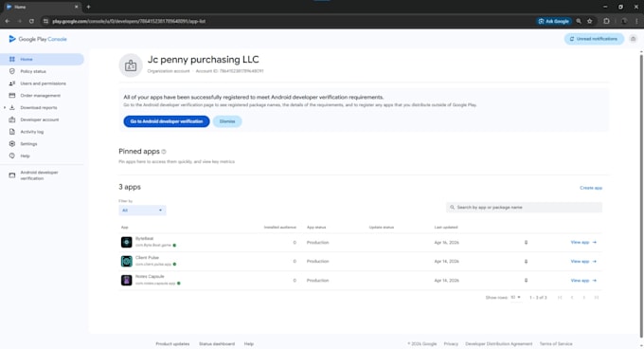Viewport: 644px width, 349px height.
Task: Go to first page of apps
Action: (560, 297)
